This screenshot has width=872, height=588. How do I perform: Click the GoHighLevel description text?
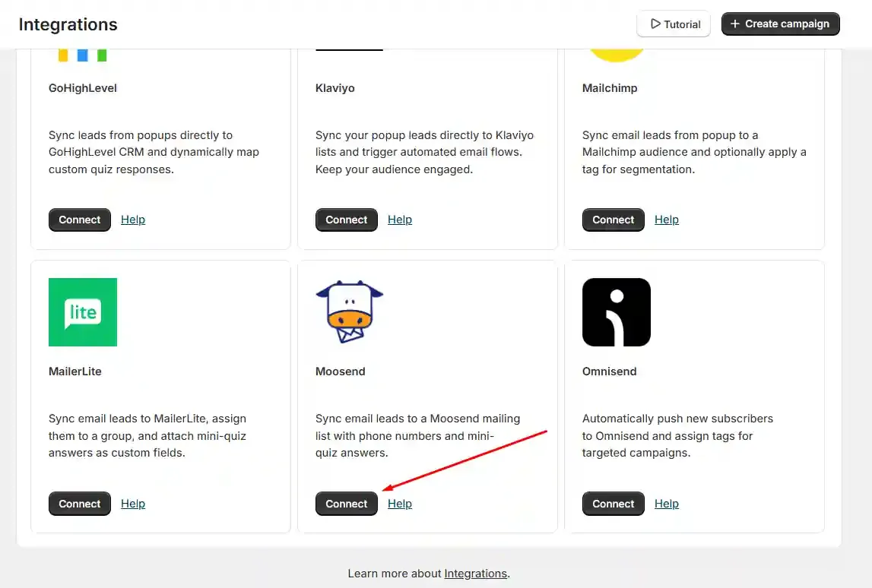[154, 152]
